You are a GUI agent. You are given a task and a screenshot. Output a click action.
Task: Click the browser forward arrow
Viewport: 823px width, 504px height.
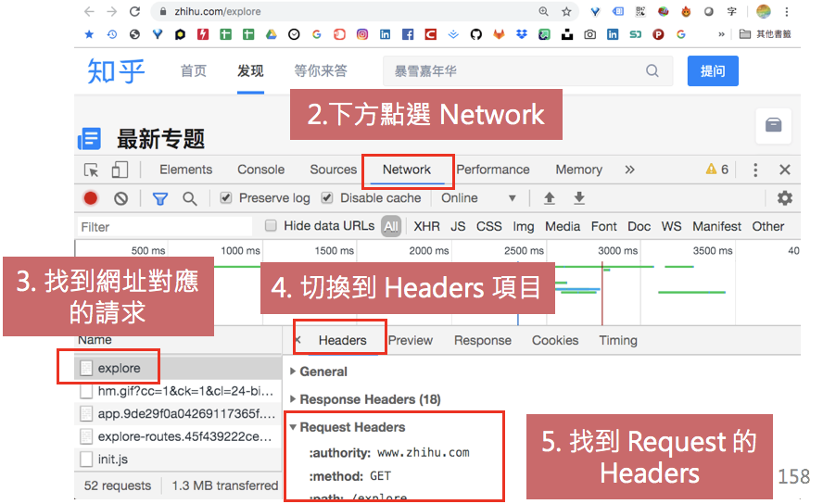click(111, 11)
